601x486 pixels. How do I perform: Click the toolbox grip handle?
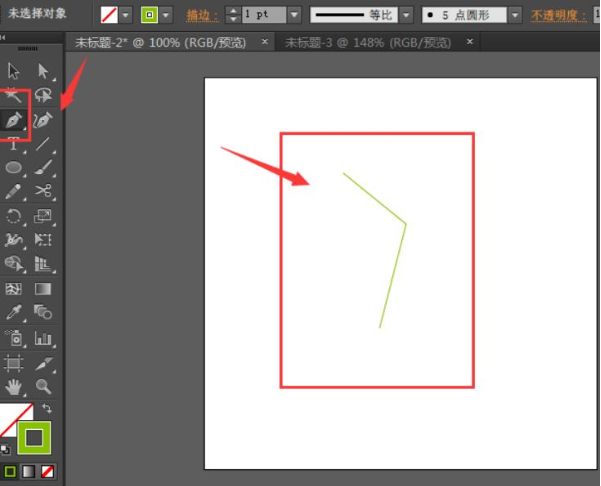pos(28,49)
